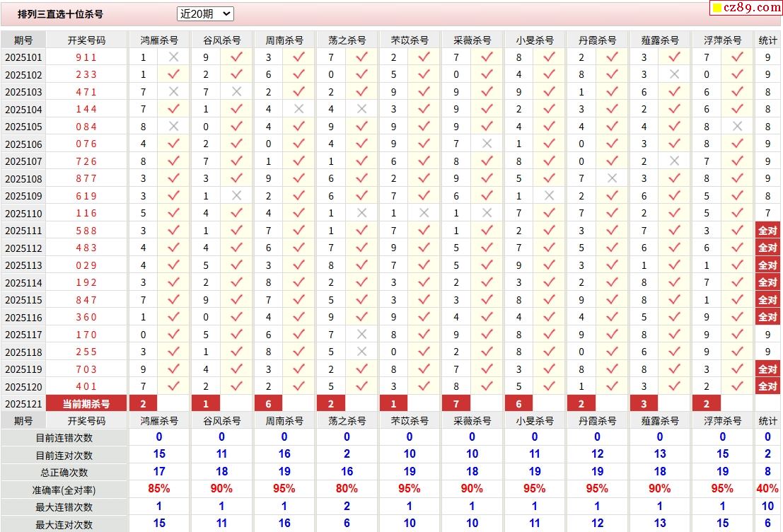Click the check mark in 周南 column for 2025112
This screenshot has height=532, width=783.
point(298,248)
